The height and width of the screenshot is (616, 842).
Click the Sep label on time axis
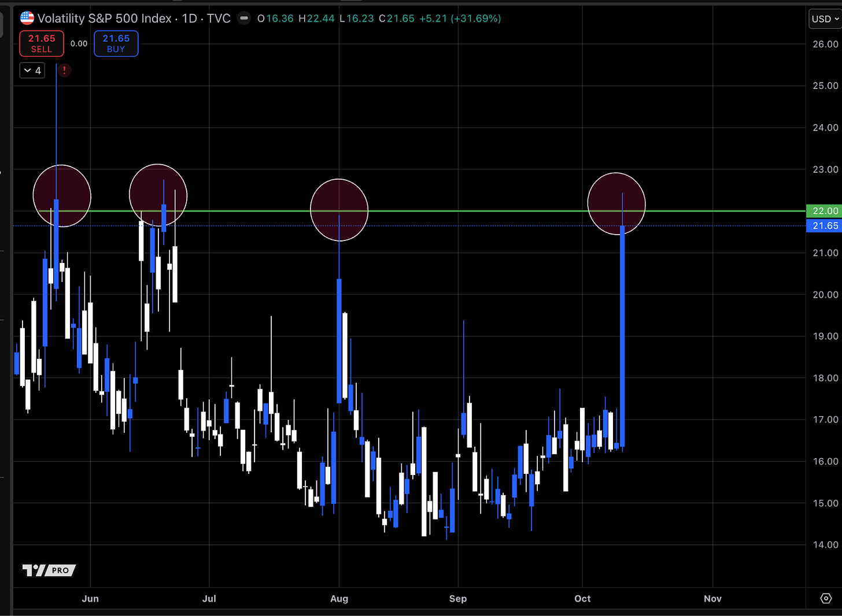[x=458, y=599]
